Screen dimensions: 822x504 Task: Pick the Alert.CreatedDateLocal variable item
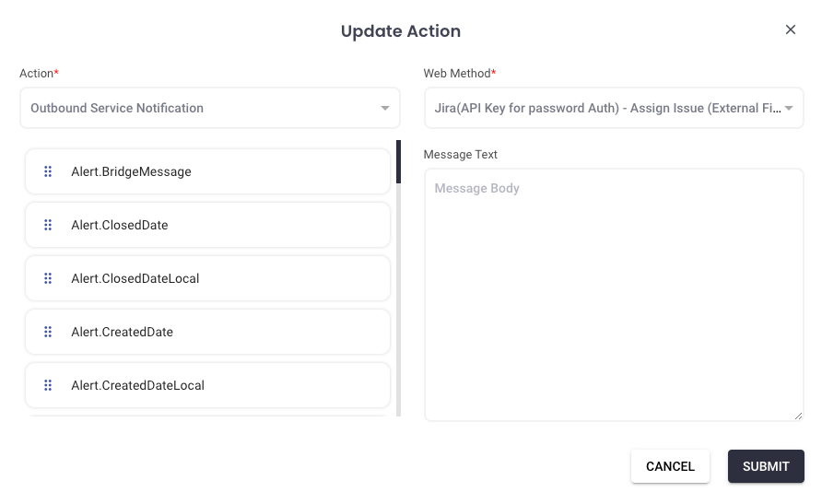221,385
